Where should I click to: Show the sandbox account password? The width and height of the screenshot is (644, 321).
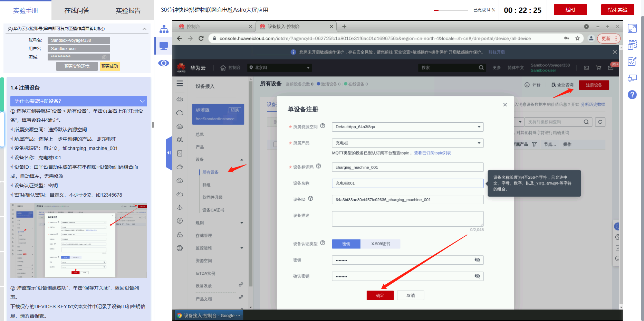pyautogui.click(x=104, y=57)
